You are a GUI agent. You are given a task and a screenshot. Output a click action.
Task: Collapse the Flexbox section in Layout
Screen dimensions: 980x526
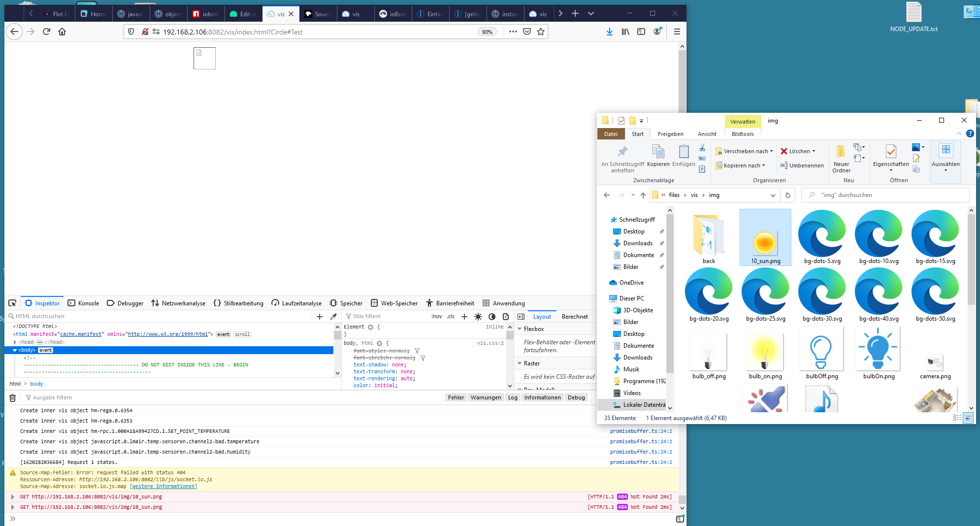pos(520,329)
